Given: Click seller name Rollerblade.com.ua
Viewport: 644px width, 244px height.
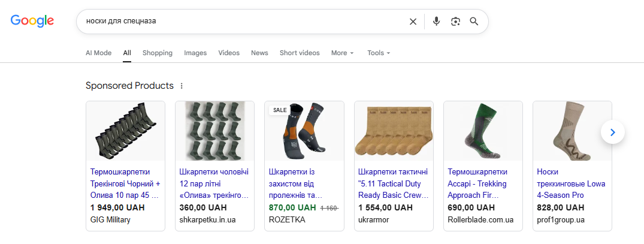Looking at the screenshot, I should (480, 220).
